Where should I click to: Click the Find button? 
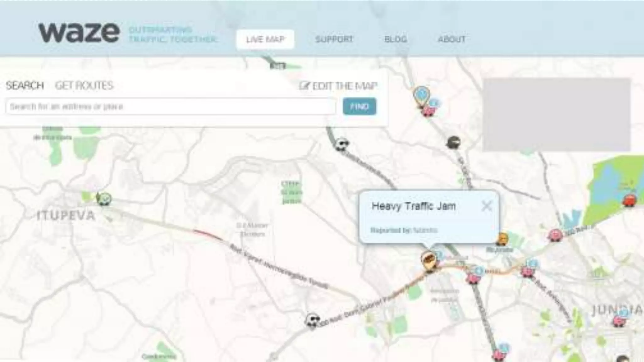tap(359, 107)
